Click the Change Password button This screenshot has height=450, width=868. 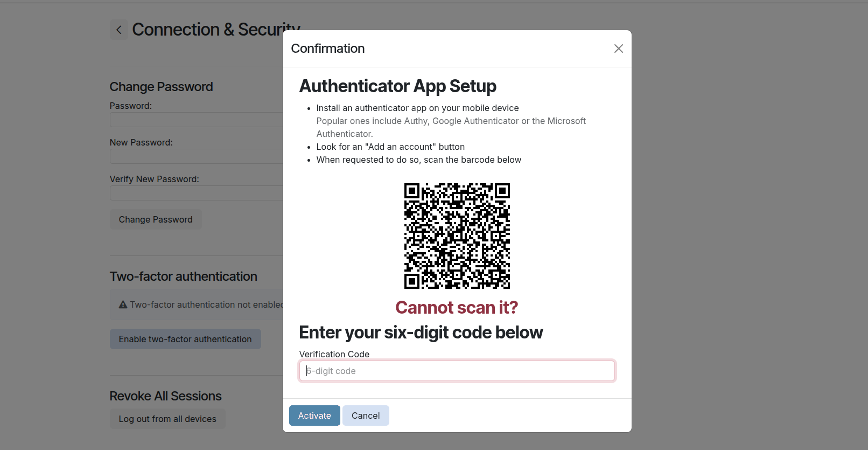click(x=155, y=219)
